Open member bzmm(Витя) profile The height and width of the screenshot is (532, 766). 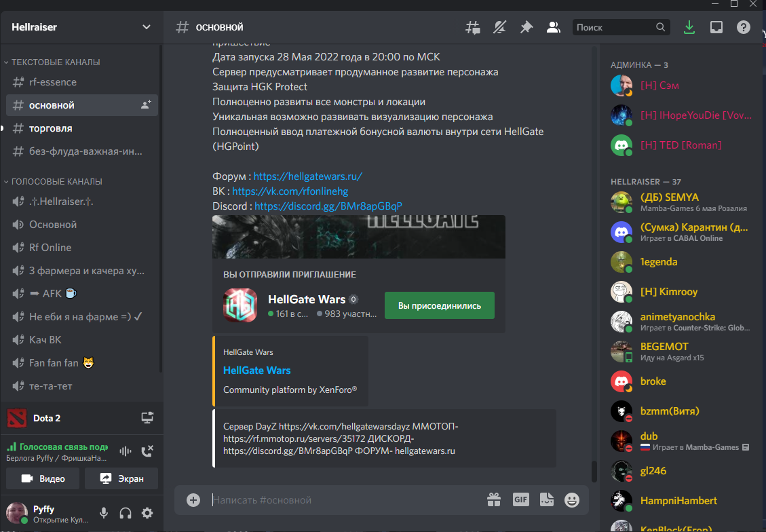click(682, 411)
